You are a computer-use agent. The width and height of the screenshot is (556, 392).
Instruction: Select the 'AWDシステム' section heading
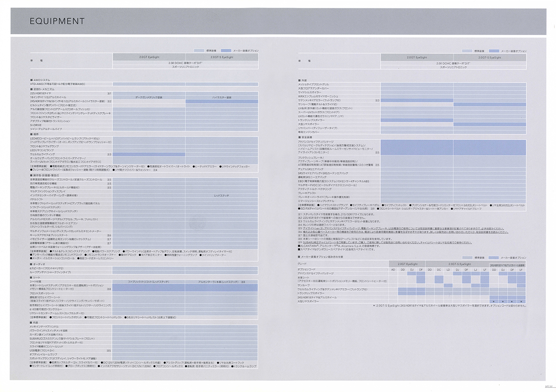41,80
